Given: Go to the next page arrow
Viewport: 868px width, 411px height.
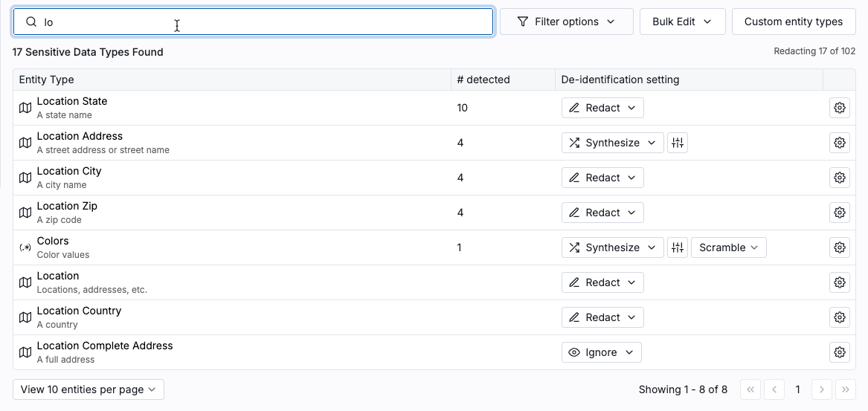Looking at the screenshot, I should click(x=821, y=389).
